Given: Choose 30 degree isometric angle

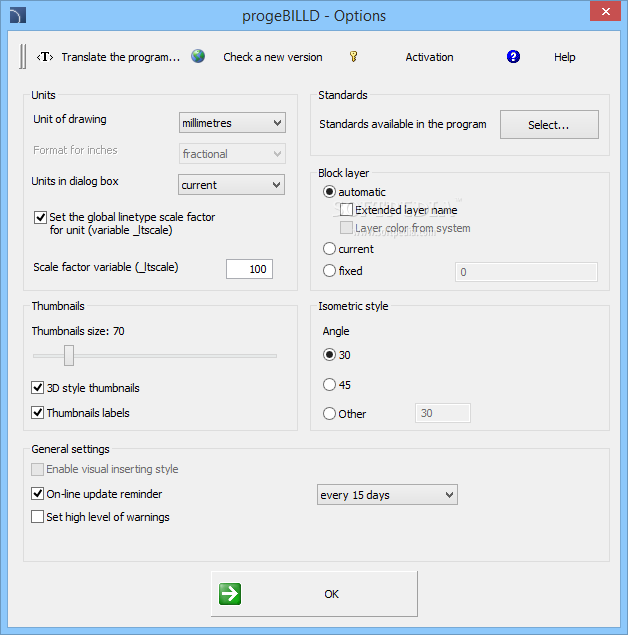Looking at the screenshot, I should click(330, 355).
